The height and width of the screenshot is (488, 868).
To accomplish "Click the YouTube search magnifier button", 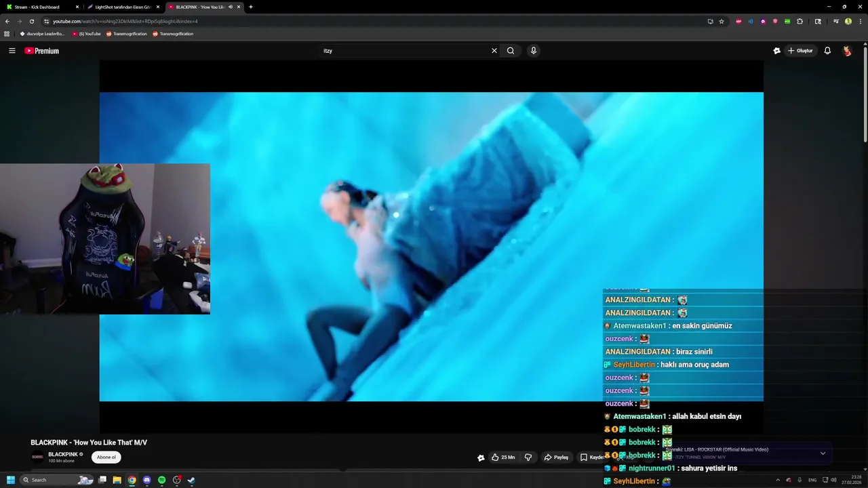I will click(511, 51).
